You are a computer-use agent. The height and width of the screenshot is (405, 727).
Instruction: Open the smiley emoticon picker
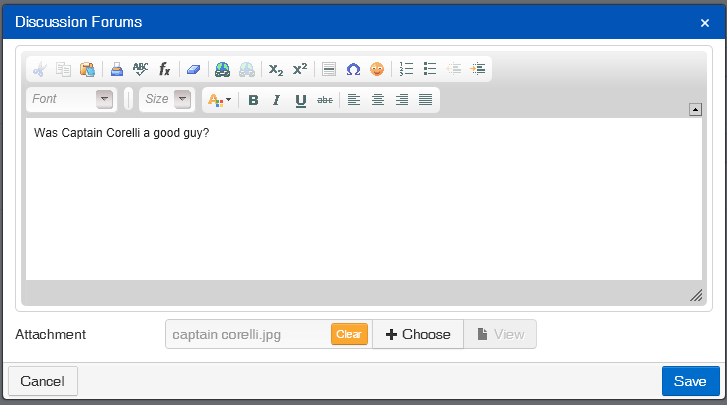click(x=377, y=69)
